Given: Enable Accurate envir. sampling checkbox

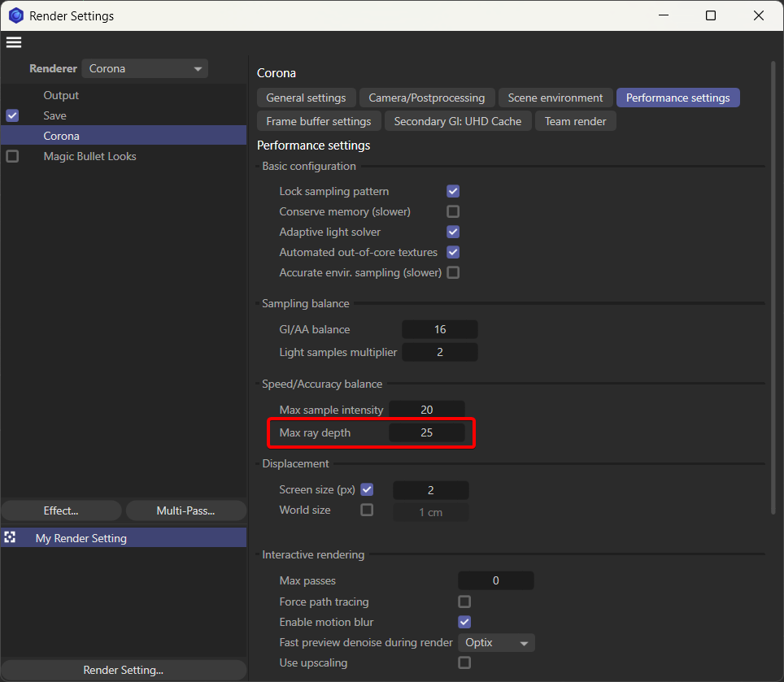Looking at the screenshot, I should coord(453,273).
